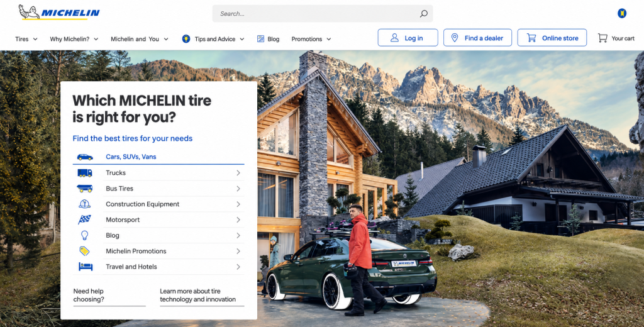Expand the Michelin and You dropdown arrow
This screenshot has width=644, height=327.
[166, 39]
